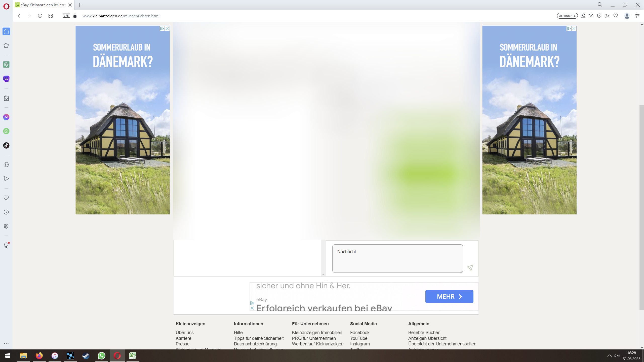Open TikTok in Opera sidebar
Image resolution: width=644 pixels, height=362 pixels.
6,145
